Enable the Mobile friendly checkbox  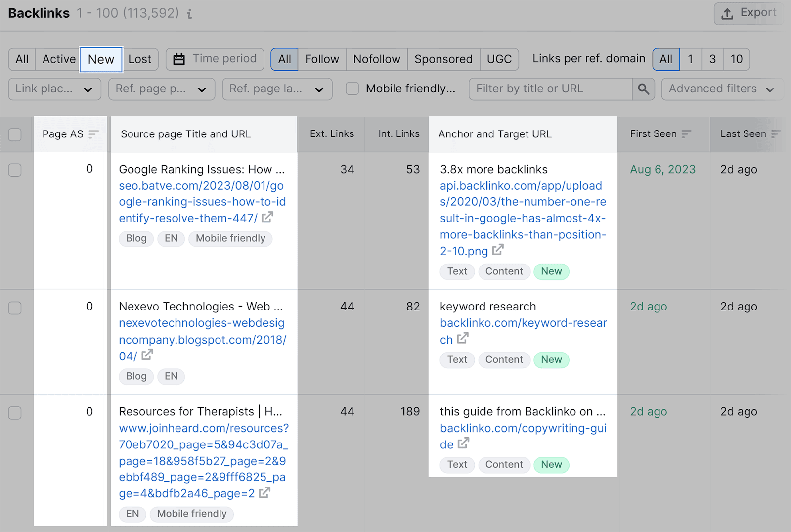click(x=352, y=89)
